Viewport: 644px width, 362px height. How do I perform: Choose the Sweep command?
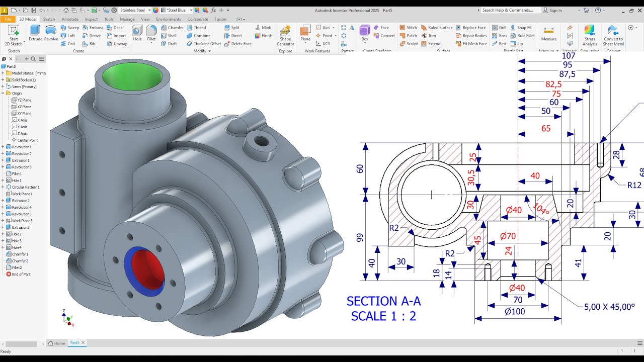tap(69, 28)
